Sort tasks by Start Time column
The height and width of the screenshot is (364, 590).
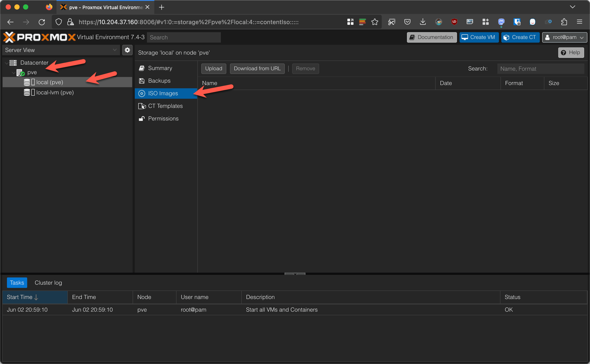(35, 297)
